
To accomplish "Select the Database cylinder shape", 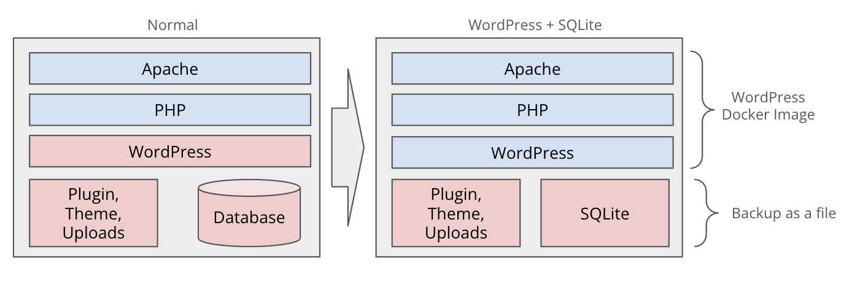I will (249, 212).
